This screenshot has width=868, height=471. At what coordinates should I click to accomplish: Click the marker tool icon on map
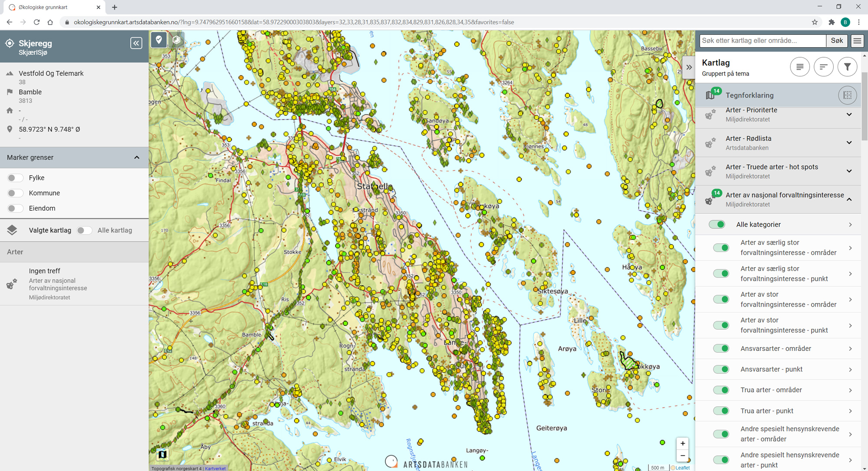tap(159, 40)
